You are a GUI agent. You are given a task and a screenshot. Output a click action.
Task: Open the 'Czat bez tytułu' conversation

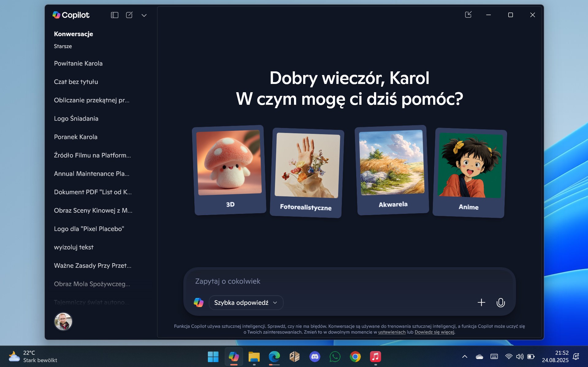pyautogui.click(x=76, y=82)
